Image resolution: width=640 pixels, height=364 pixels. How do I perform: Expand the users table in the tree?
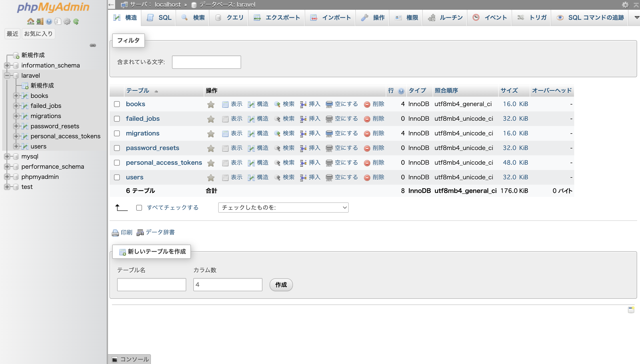tap(16, 146)
